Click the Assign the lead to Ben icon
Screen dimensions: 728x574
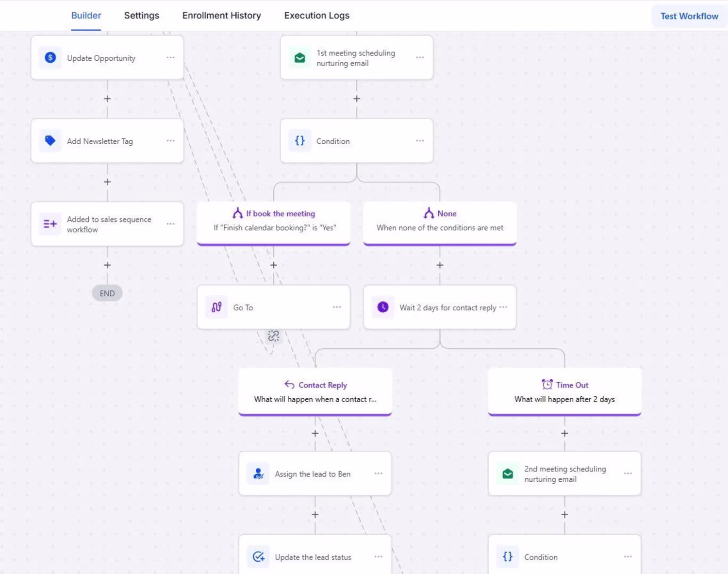point(258,474)
